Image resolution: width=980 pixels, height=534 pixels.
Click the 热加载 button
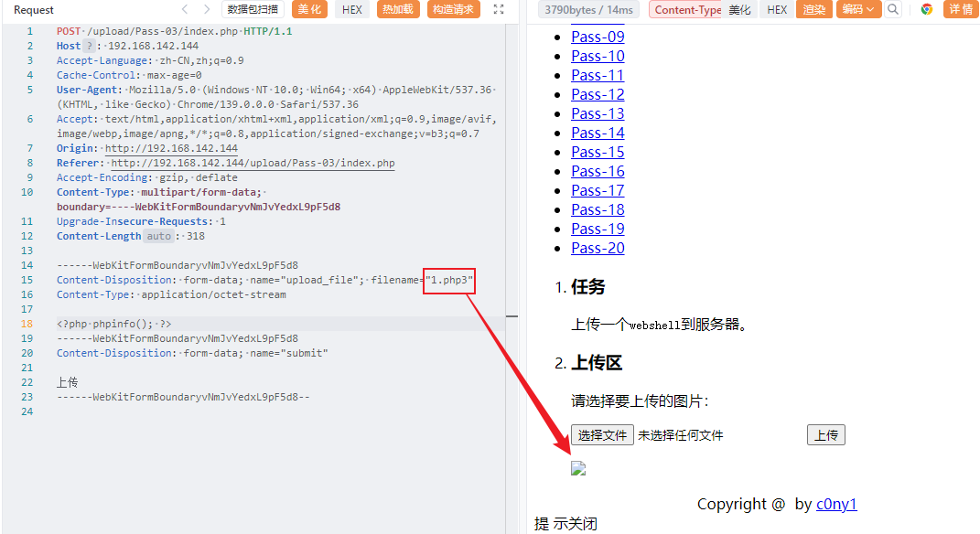point(398,9)
